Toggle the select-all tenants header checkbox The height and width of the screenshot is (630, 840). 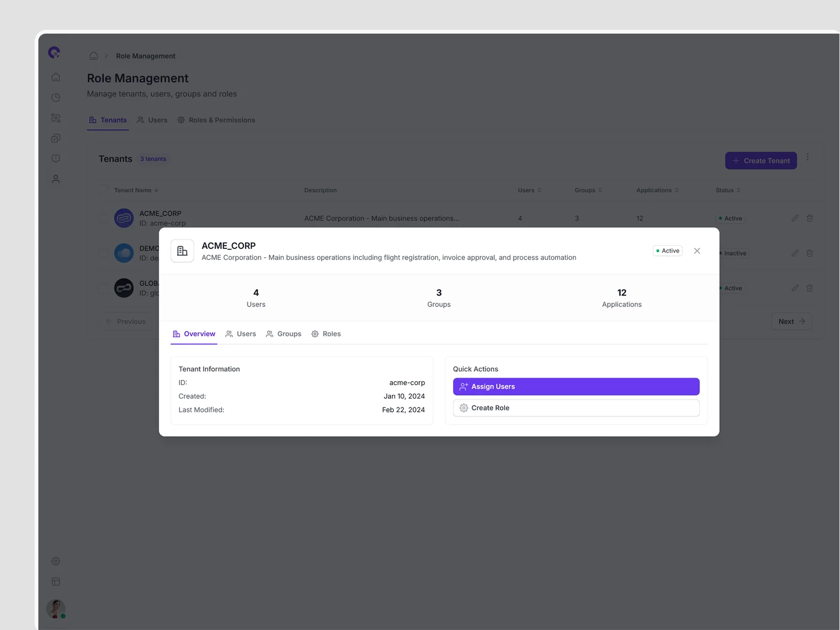103,190
